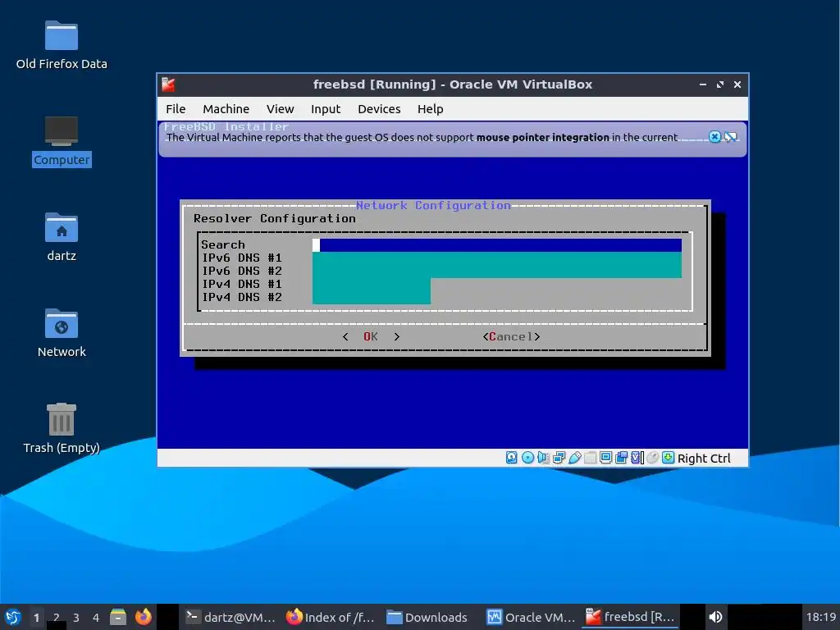Dismiss the mouse pointer integration notification
Viewport: 840px width, 630px height.
(714, 137)
